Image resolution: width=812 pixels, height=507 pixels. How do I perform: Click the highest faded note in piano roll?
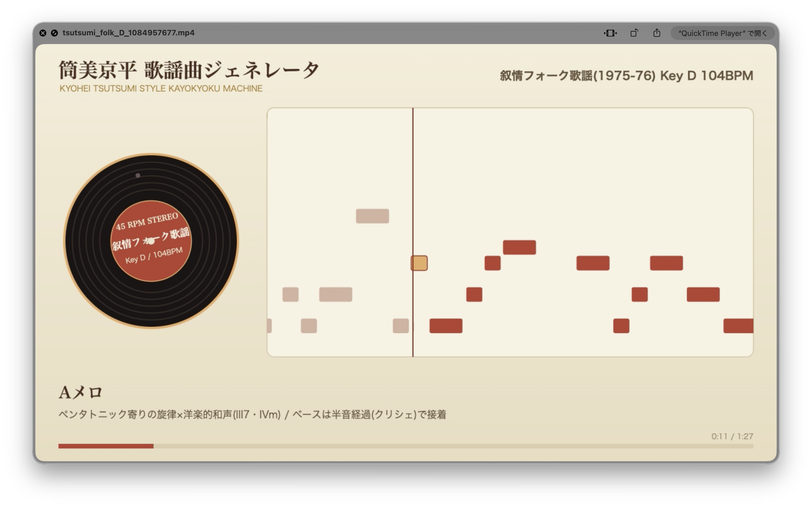point(372,216)
